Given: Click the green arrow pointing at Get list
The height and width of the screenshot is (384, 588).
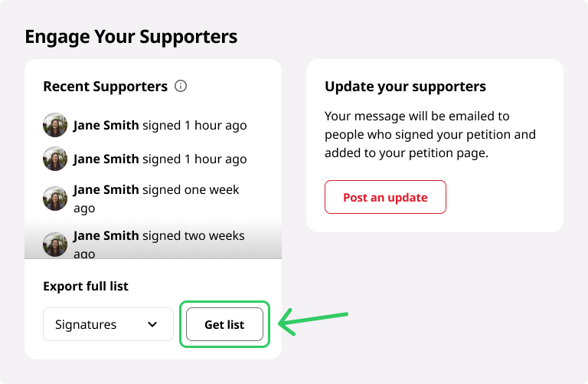Looking at the screenshot, I should (x=313, y=323).
